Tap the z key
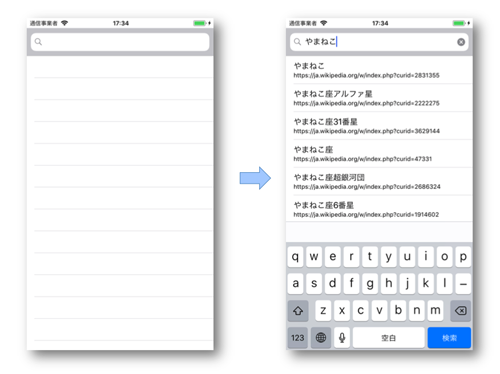The image size is (500, 374). pyautogui.click(x=323, y=311)
